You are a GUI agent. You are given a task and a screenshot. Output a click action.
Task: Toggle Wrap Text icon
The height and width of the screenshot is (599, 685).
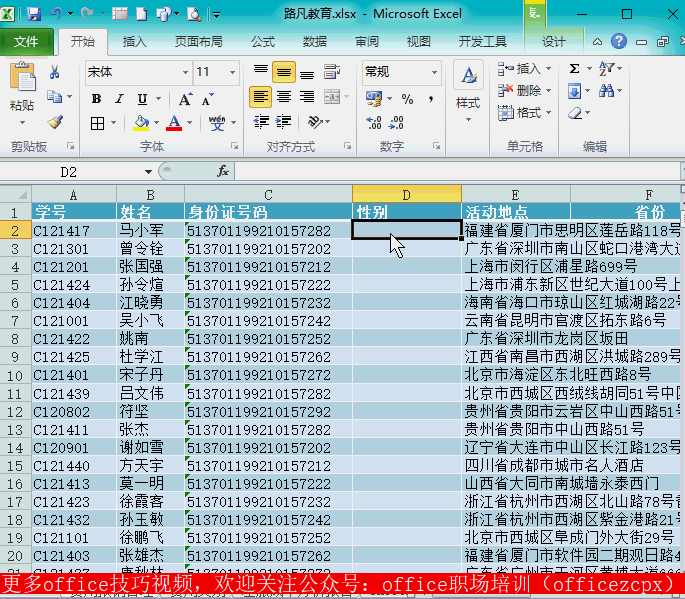332,71
